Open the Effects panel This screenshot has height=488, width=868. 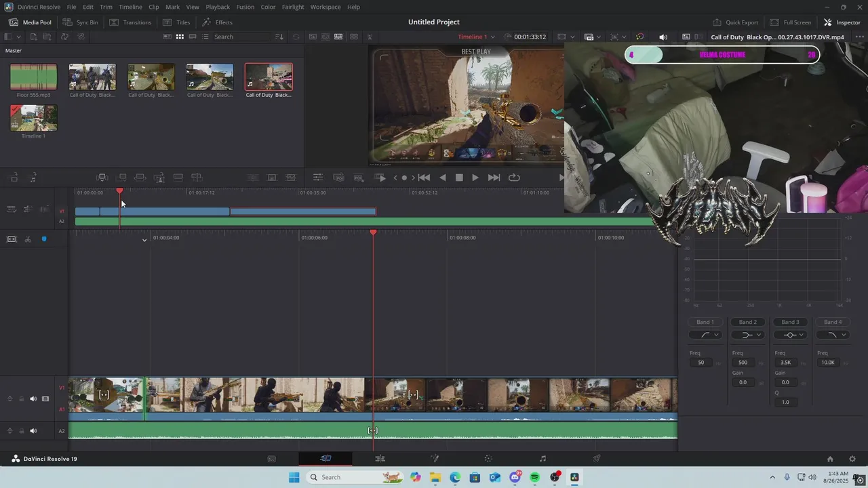(x=217, y=22)
